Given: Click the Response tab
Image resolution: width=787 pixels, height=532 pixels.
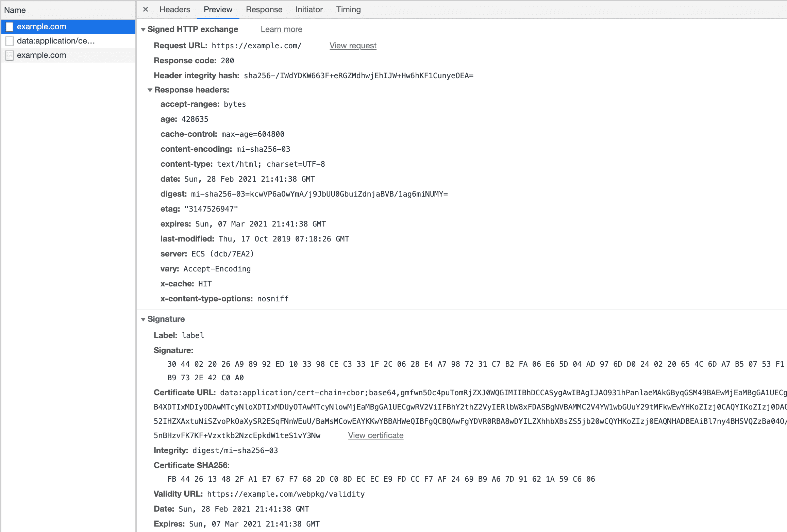Looking at the screenshot, I should (263, 10).
